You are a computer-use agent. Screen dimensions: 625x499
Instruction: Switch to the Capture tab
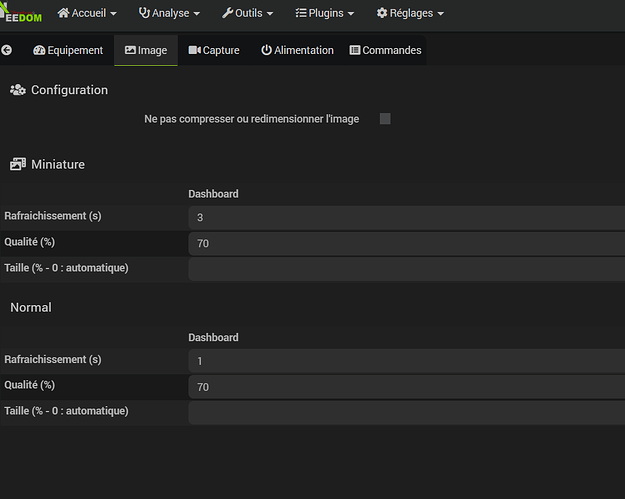coord(214,50)
